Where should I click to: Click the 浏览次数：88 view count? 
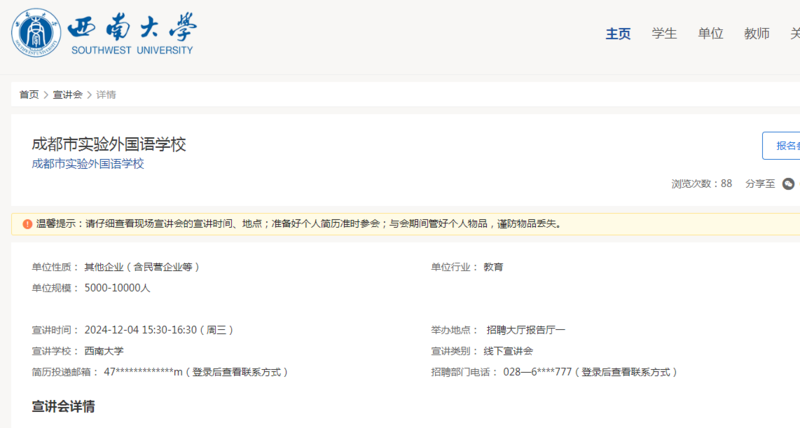tap(702, 184)
